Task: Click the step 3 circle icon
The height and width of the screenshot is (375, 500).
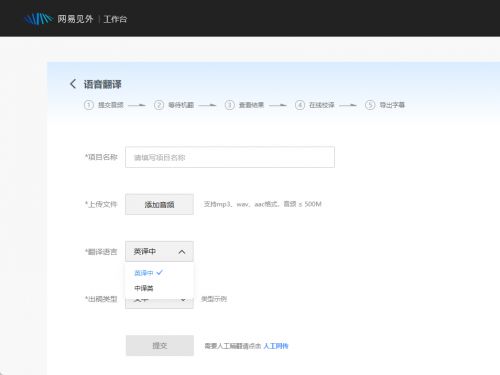Action: [229, 105]
